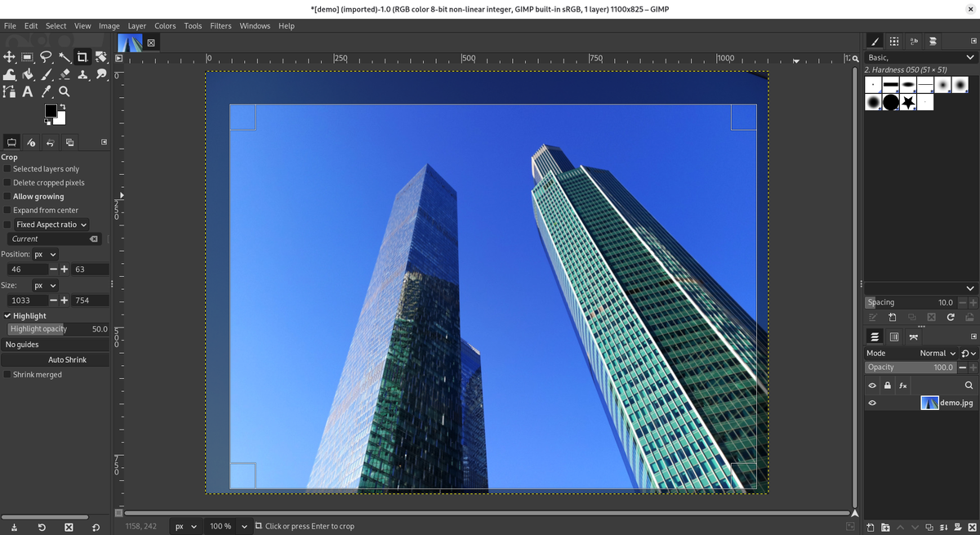
Task: Switch to the Fonts tab
Action: click(x=914, y=41)
